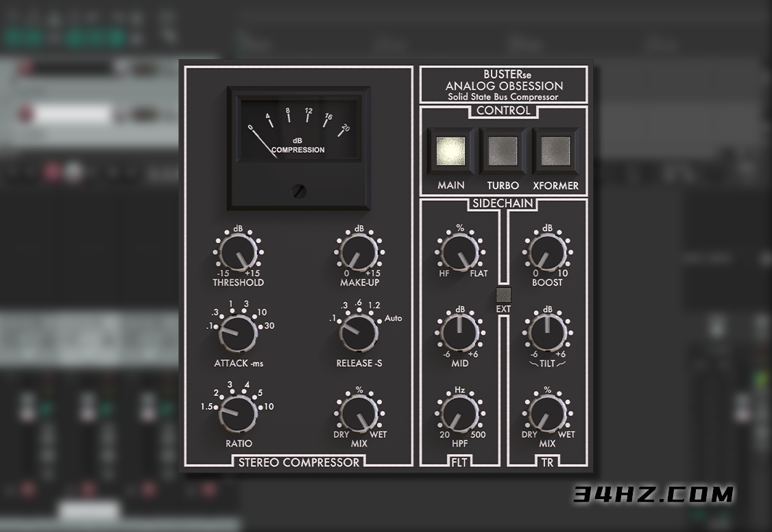Enable the TURBO mode button
Screen dimensions: 772x532
[503, 152]
